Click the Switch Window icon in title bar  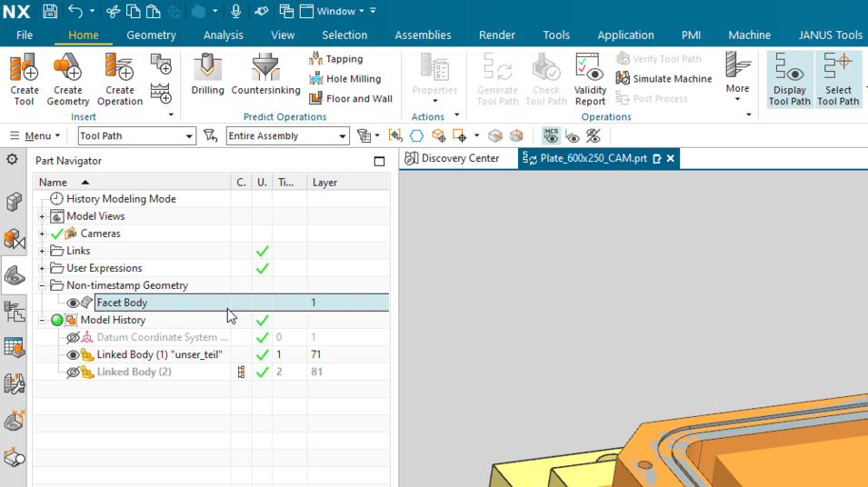pos(286,11)
